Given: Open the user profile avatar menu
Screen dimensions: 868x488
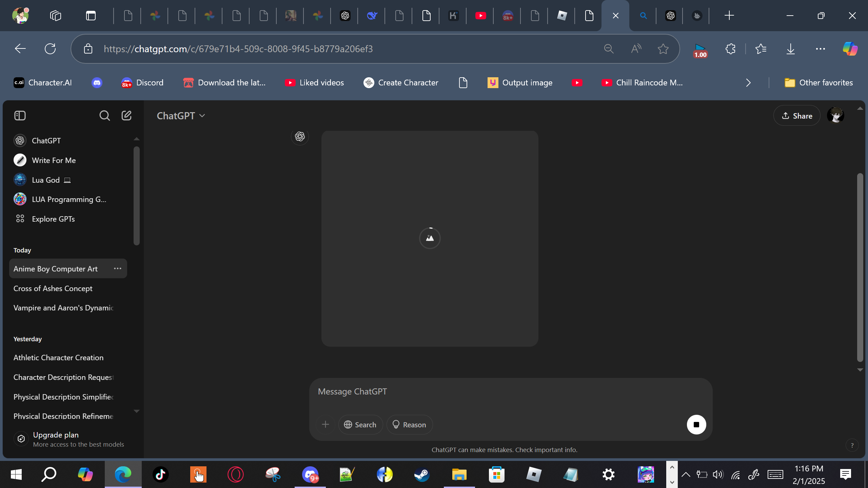Looking at the screenshot, I should coord(835,116).
